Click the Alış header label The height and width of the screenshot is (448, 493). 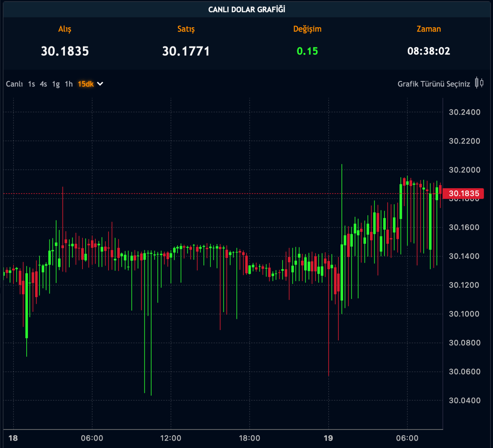coord(65,29)
